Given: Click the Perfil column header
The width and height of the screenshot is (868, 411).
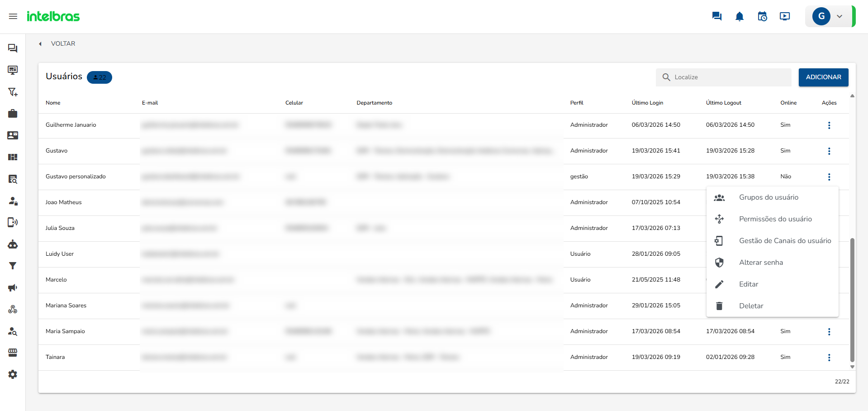Looking at the screenshot, I should click(576, 103).
